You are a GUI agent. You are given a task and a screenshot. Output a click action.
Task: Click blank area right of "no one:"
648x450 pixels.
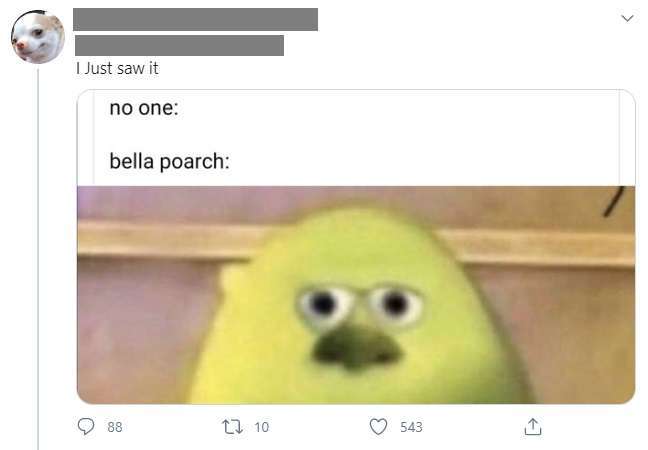pos(397,108)
